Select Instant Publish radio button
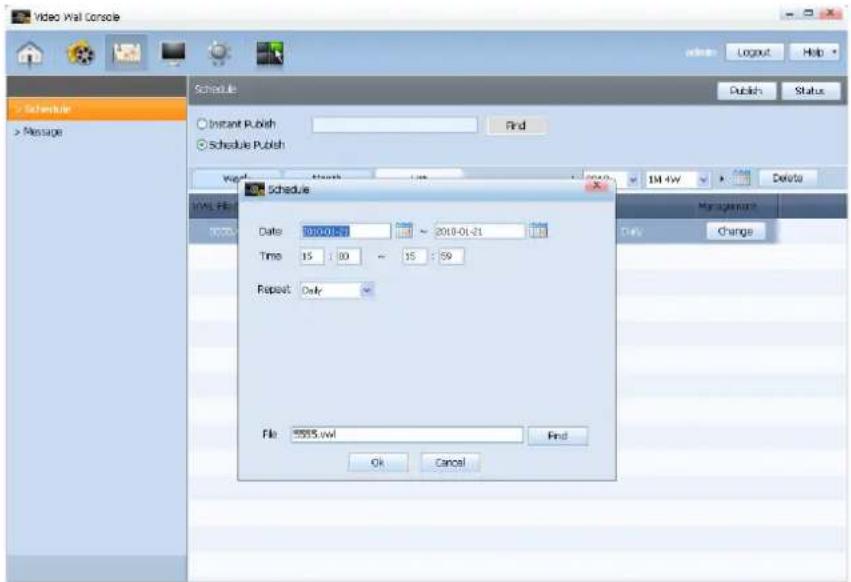 (202, 124)
